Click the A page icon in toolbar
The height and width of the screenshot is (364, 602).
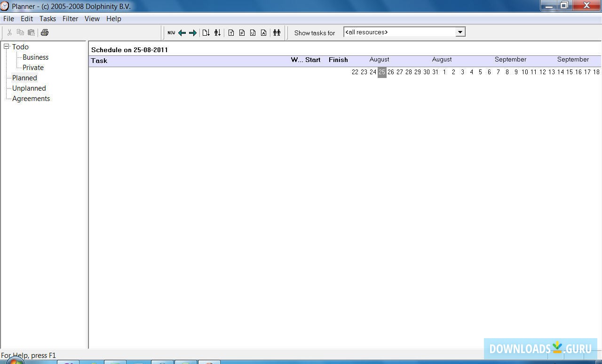tap(263, 33)
